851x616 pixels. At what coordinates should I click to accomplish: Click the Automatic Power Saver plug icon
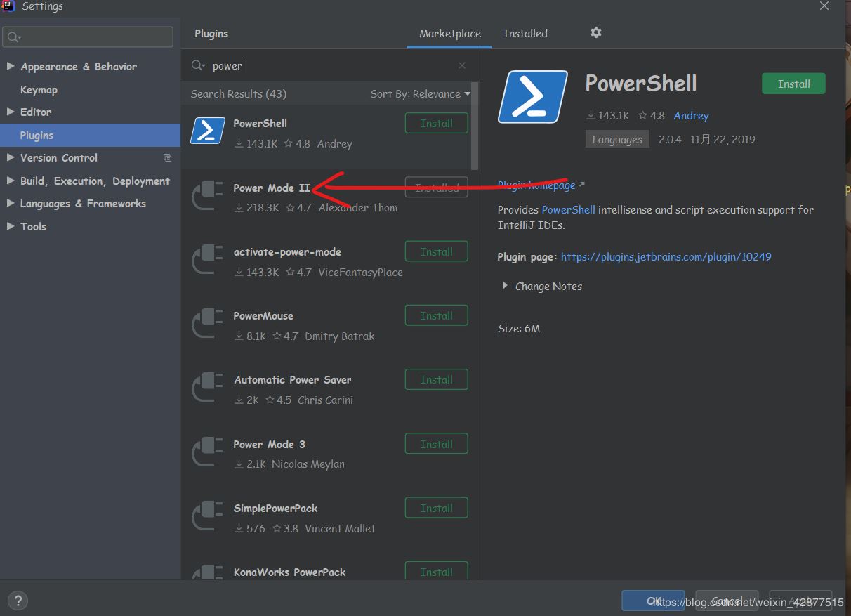pyautogui.click(x=207, y=387)
